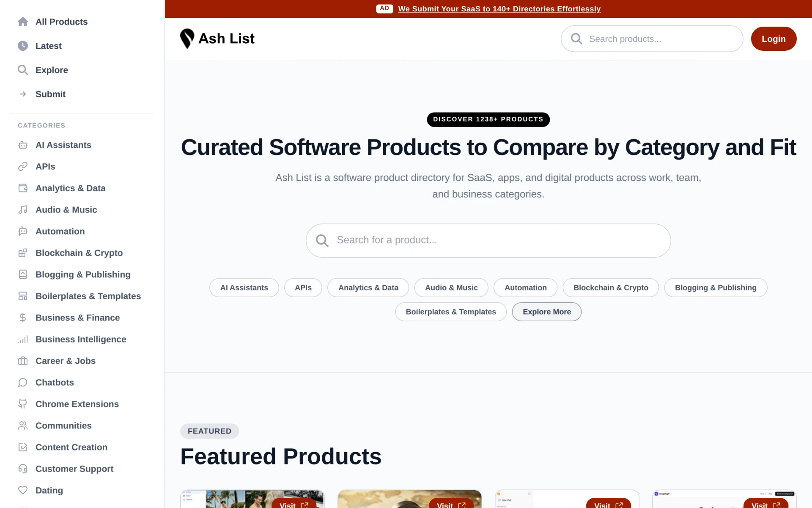This screenshot has height=508, width=812.
Task: Filter by the Automation pill tag
Action: click(x=525, y=287)
